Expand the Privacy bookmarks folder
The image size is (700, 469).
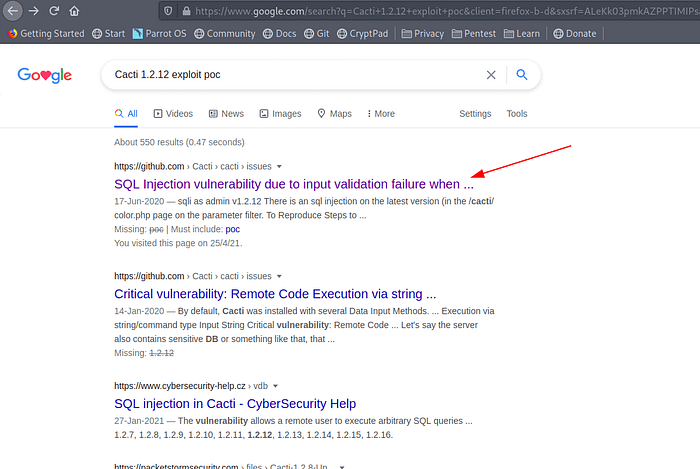(x=422, y=33)
